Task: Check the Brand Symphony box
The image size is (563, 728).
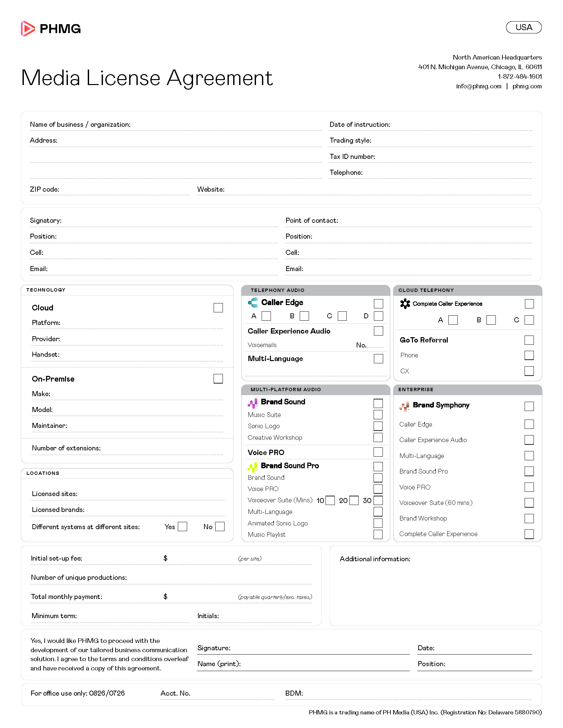Action: click(x=529, y=406)
